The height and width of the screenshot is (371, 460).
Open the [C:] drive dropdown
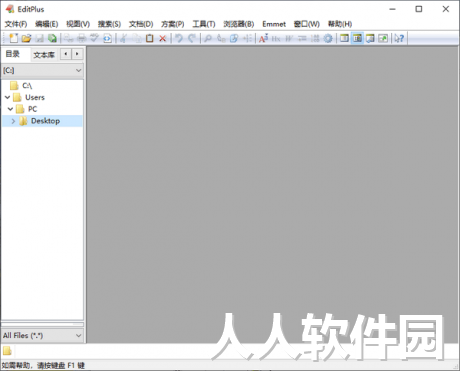pos(42,70)
